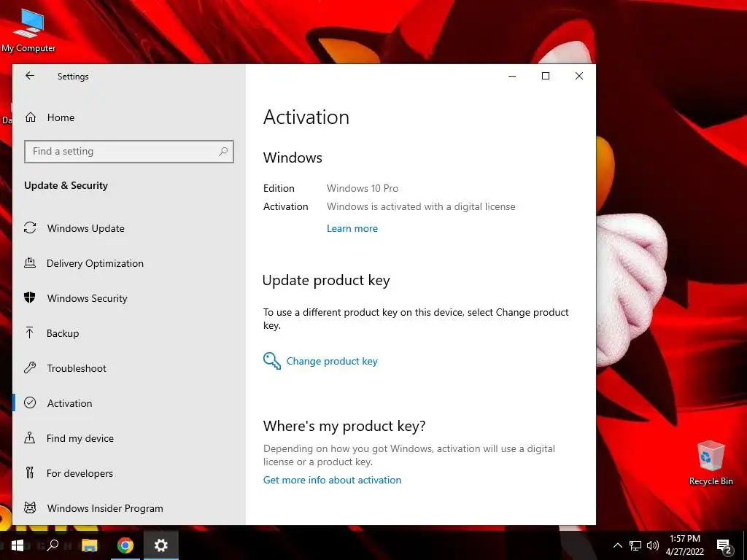Maximize the Settings window

coord(546,76)
